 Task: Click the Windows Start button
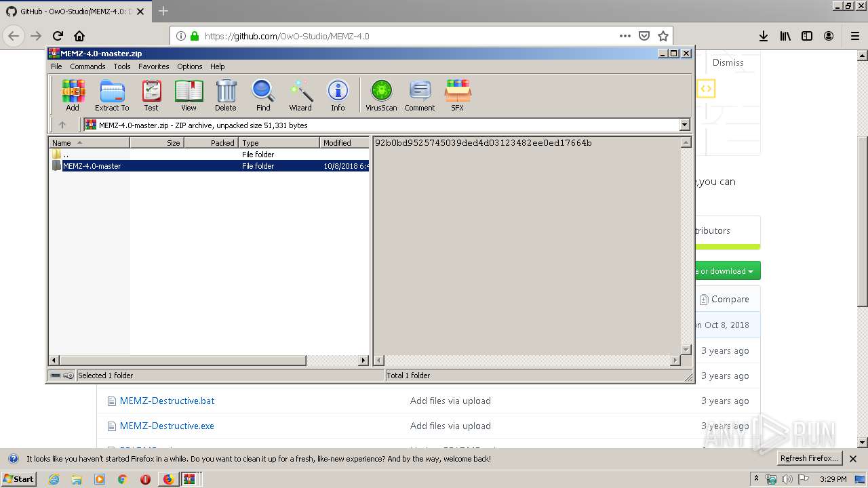(x=19, y=479)
